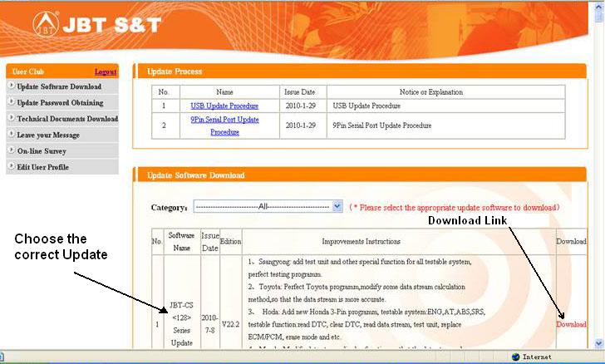Click arrow bullet beside Update Software Download
This screenshot has width=605, height=364.
(10, 86)
